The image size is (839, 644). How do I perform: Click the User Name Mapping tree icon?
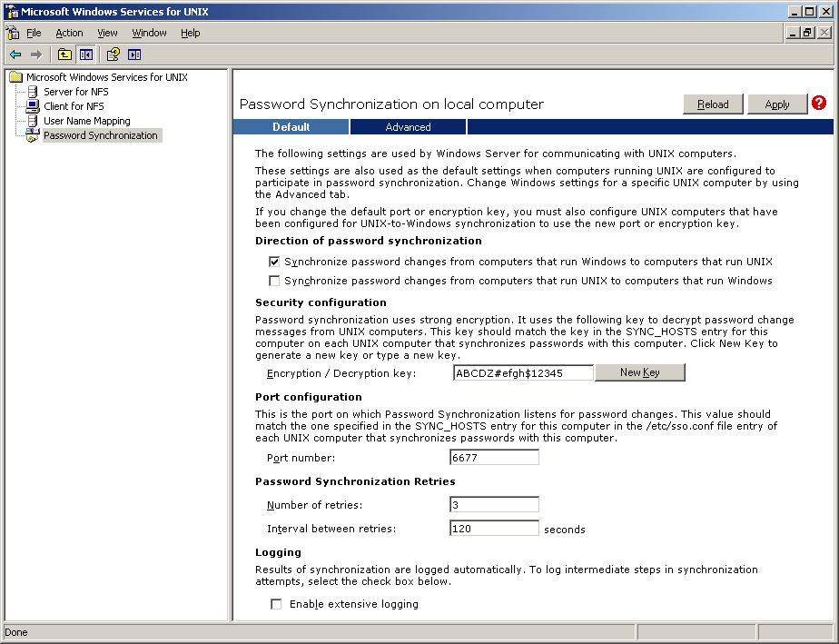coord(33,121)
